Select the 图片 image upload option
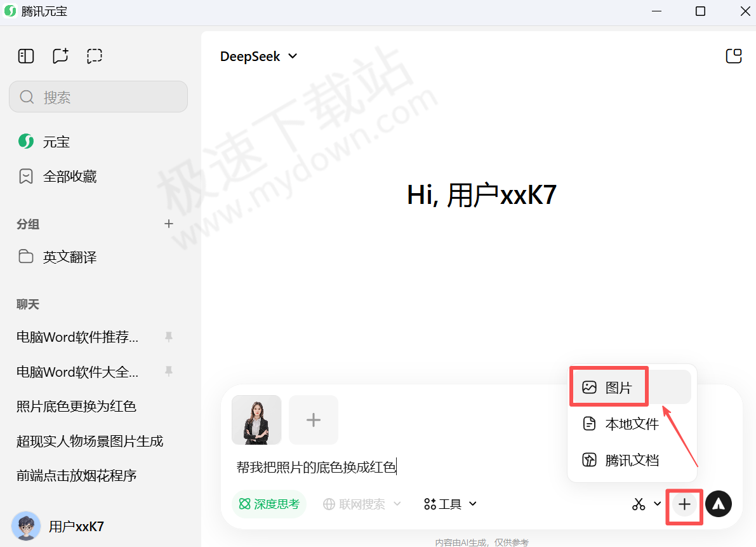The image size is (756, 547). [x=608, y=386]
